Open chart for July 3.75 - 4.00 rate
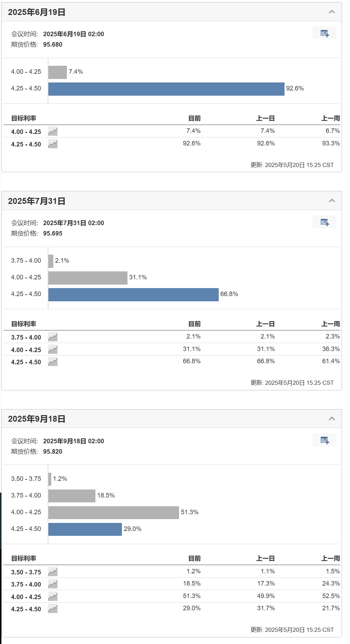The width and height of the screenshot is (350, 644). (x=53, y=337)
